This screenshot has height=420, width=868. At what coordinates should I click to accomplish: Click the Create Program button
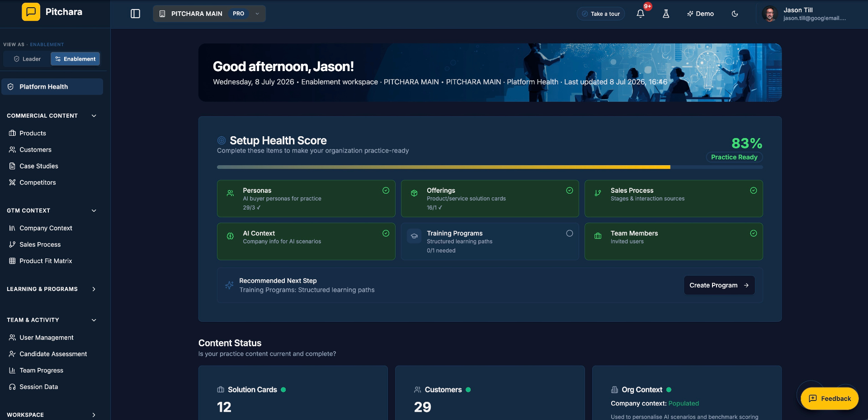click(719, 285)
